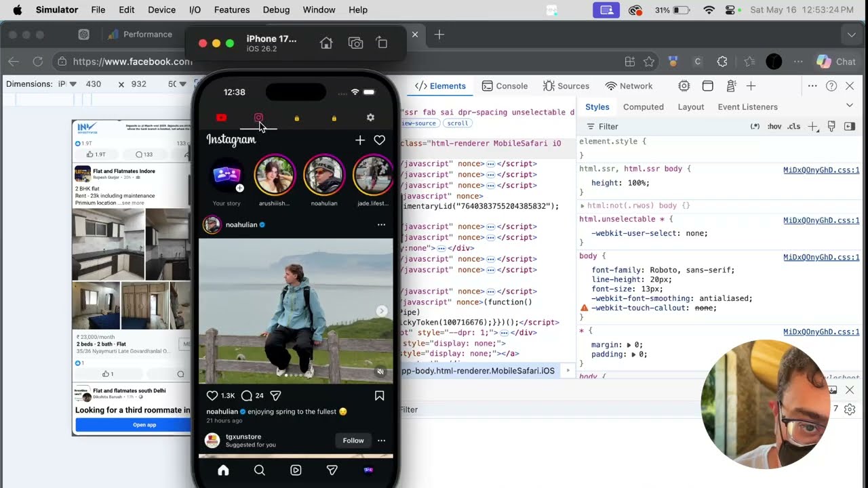
Task: Click the view-source badge in Elements
Action: [x=419, y=123]
